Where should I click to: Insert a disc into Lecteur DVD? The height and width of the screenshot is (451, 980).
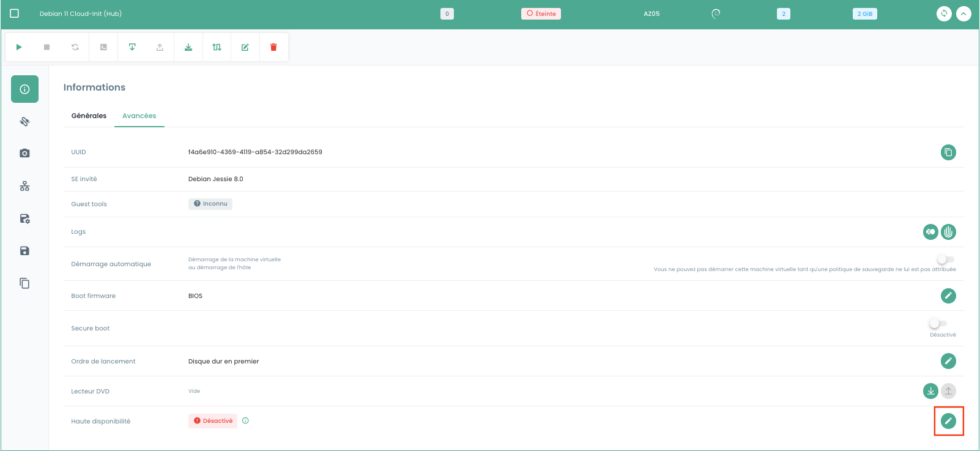pyautogui.click(x=930, y=391)
